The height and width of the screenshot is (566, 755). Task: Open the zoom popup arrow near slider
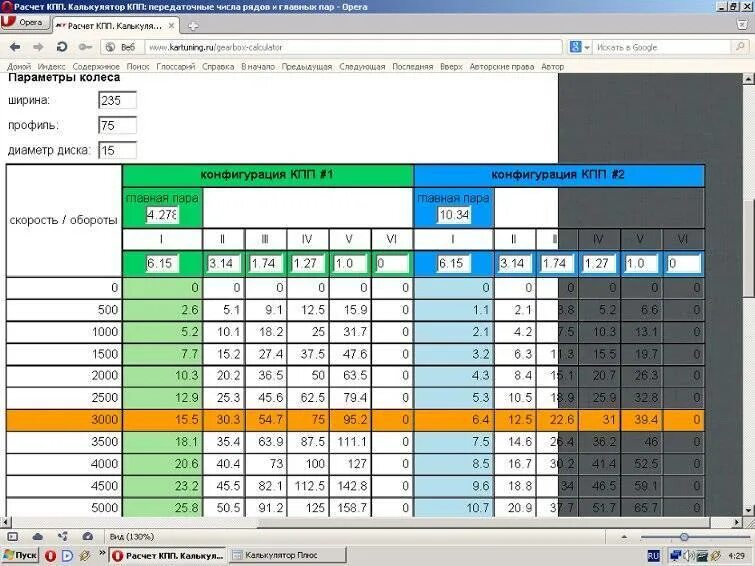[625, 537]
